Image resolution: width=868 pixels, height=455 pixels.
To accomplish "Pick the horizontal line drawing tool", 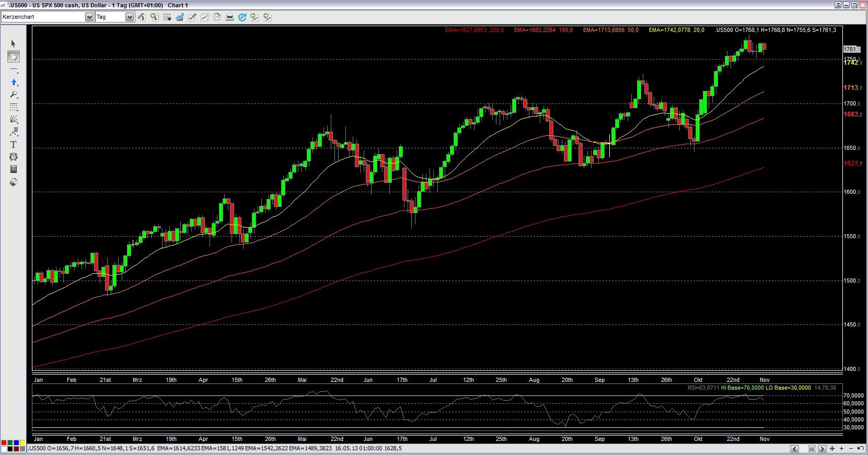I will click(x=14, y=69).
